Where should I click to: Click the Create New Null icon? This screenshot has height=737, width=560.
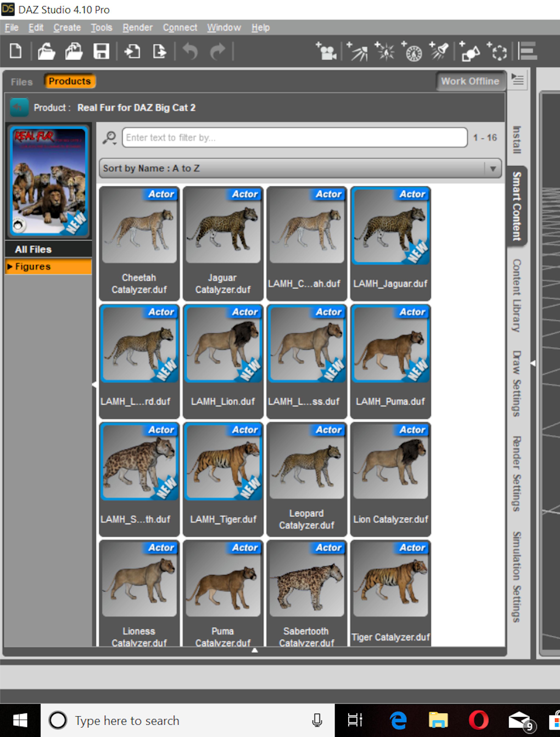(498, 52)
